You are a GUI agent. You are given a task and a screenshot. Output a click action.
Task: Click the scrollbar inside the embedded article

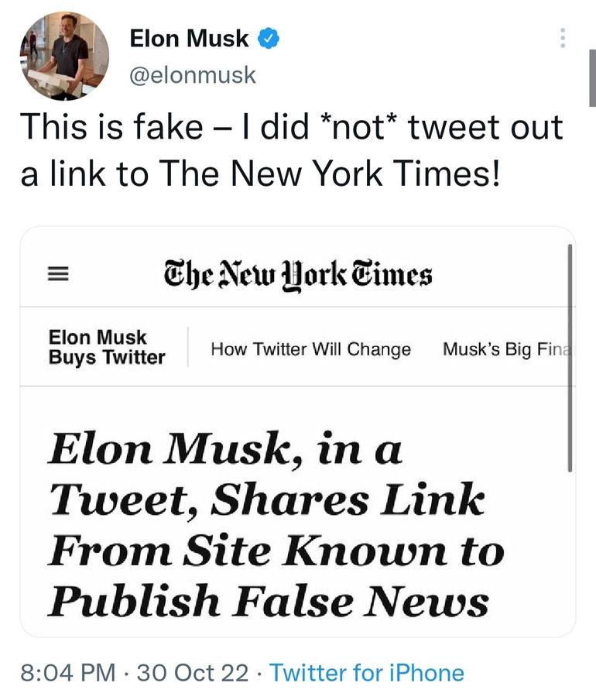click(x=570, y=356)
